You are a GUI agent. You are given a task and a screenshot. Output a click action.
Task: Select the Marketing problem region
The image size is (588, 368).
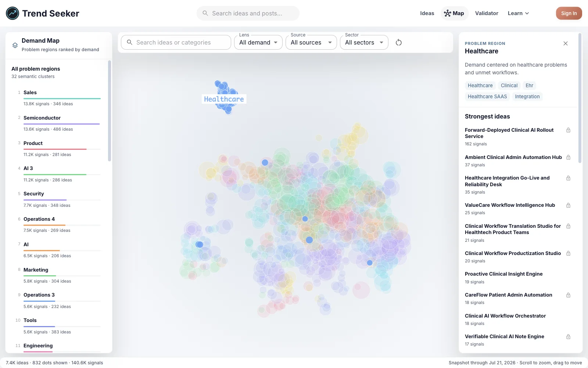pos(59,275)
